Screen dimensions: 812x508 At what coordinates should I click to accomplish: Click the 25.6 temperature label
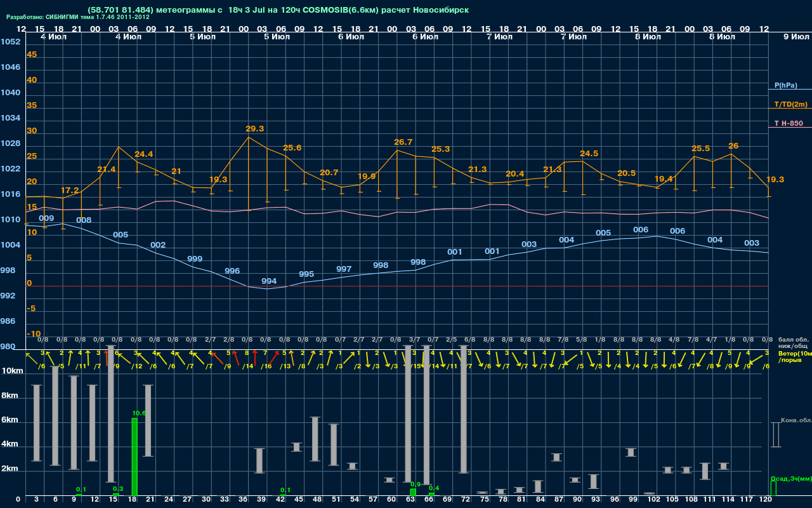[x=292, y=148]
